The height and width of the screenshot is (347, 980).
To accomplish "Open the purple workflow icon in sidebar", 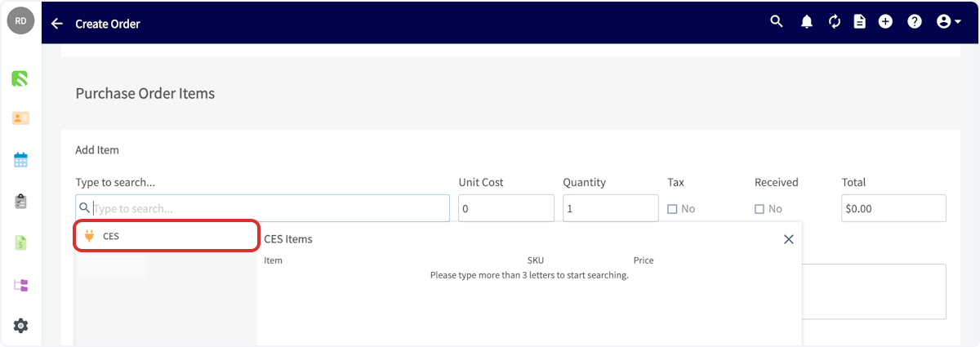I will [x=20, y=285].
